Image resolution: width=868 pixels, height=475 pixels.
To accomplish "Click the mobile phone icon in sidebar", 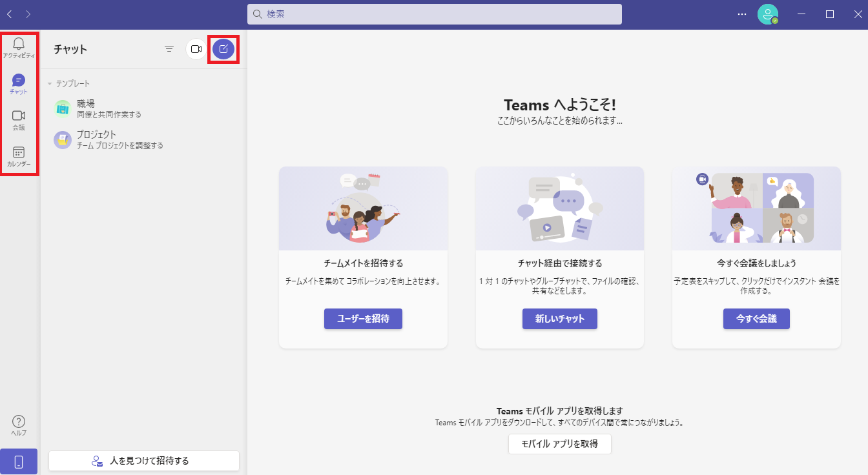I will click(19, 461).
